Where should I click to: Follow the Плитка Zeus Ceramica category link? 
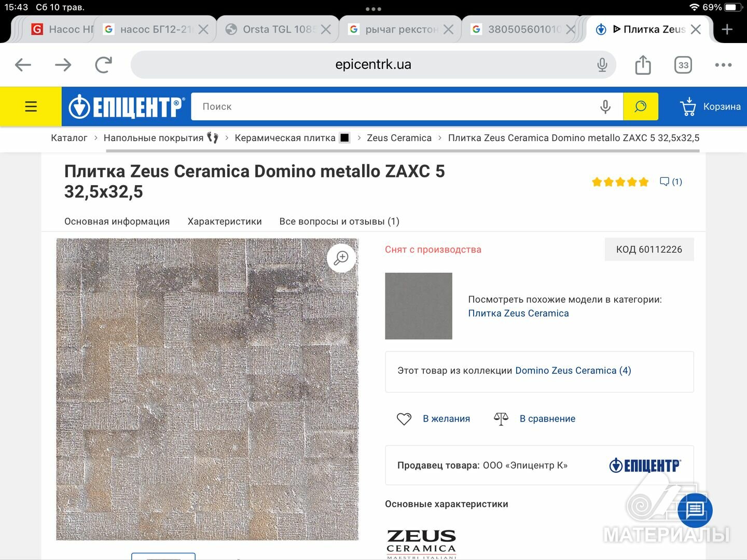click(518, 313)
